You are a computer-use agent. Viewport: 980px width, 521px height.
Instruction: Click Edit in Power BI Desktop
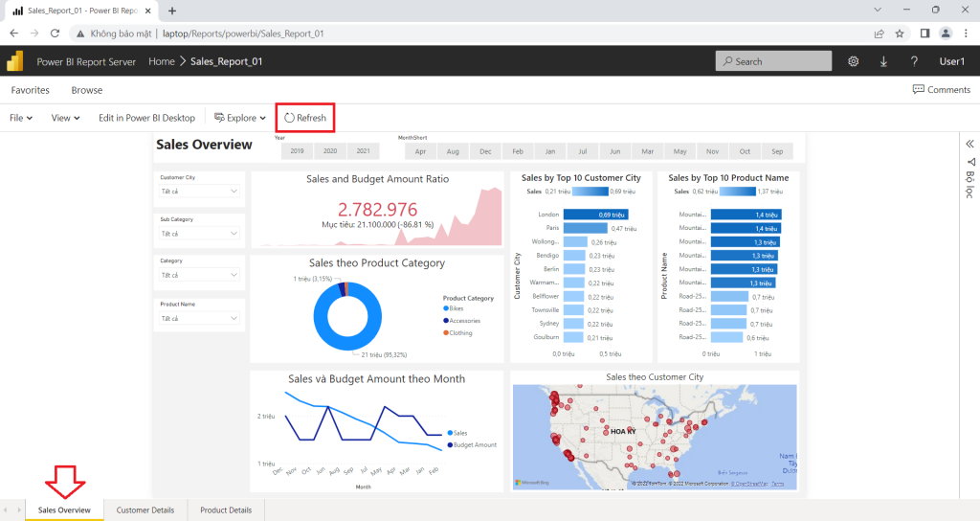(x=146, y=118)
